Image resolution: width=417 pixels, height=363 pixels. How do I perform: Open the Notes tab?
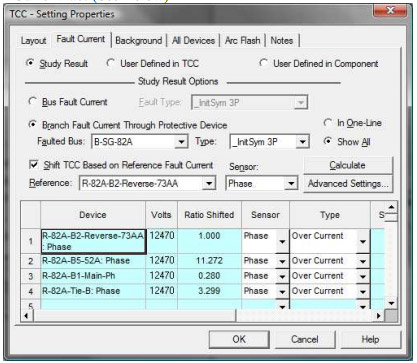[282, 41]
